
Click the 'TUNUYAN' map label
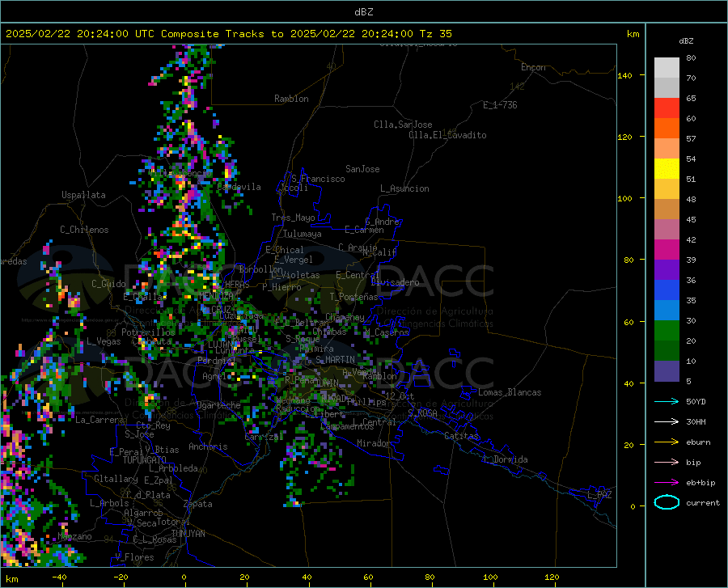click(x=188, y=533)
